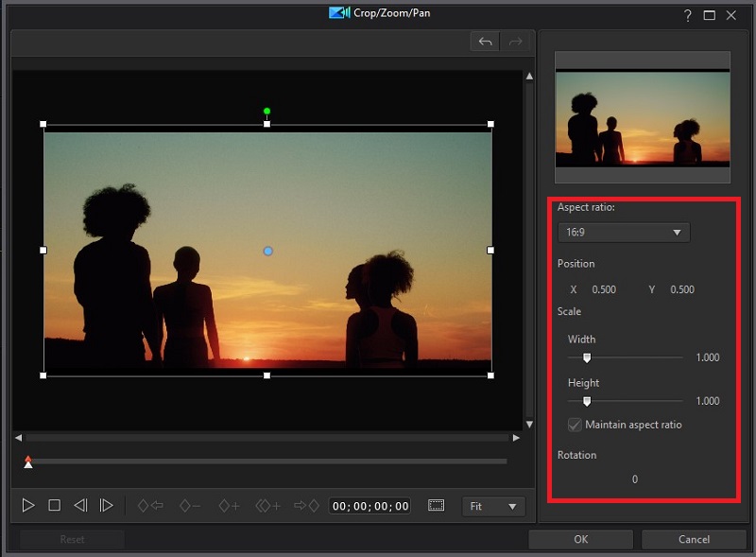Image resolution: width=756 pixels, height=557 pixels.
Task: Select the Stop playback icon
Action: coord(55,506)
